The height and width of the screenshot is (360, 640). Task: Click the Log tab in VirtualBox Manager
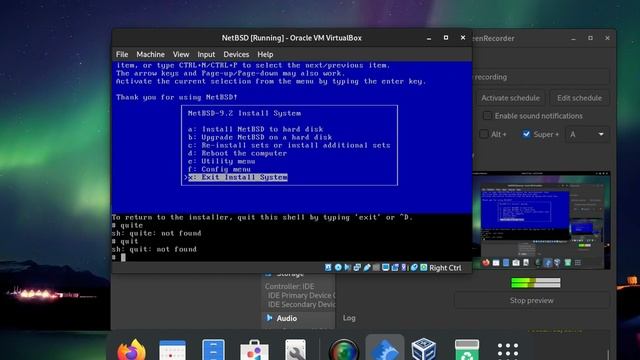tap(349, 318)
